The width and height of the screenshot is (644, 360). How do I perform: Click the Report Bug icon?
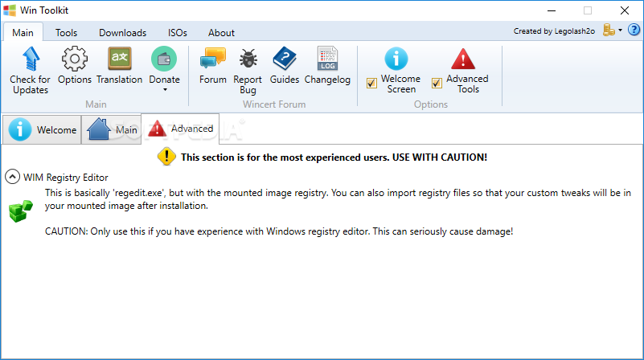[x=248, y=59]
